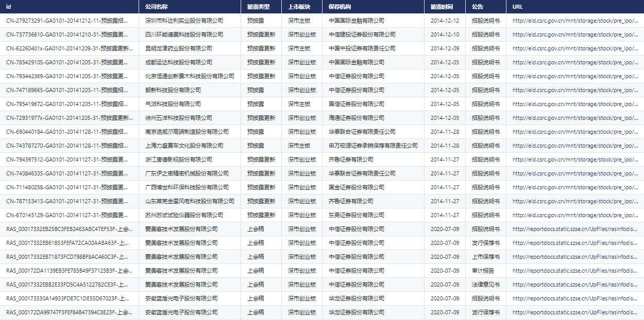Image resolution: width=644 pixels, height=320 pixels.
Task: Open URL link for 昆明龙津药业 row
Action: (575, 48)
